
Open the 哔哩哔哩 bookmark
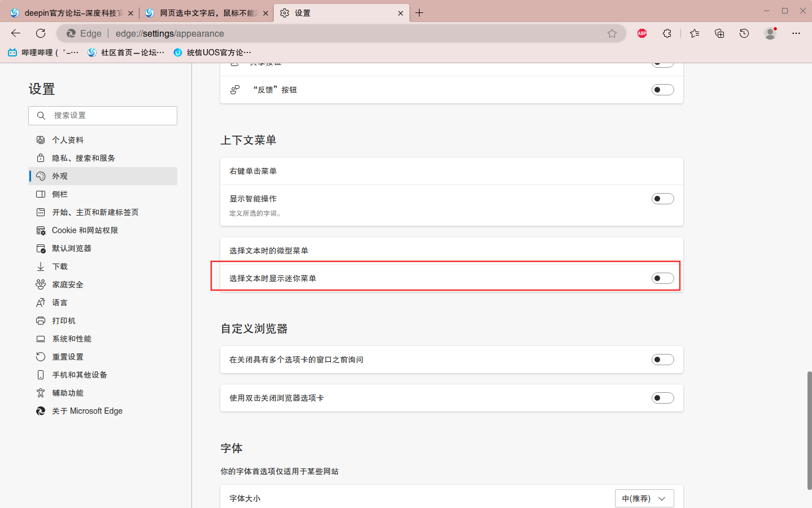(43, 52)
